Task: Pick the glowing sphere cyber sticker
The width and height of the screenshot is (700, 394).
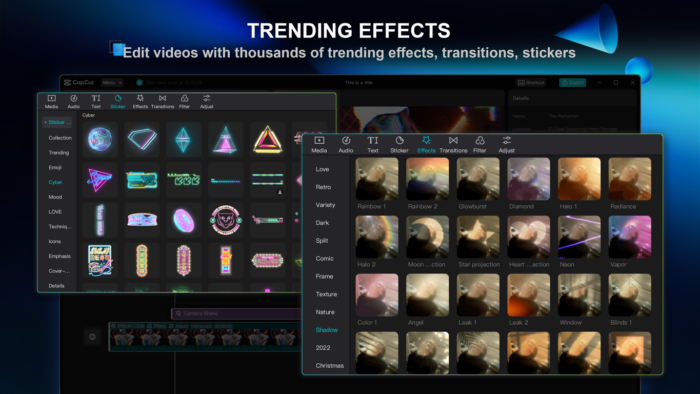Action: [100, 139]
